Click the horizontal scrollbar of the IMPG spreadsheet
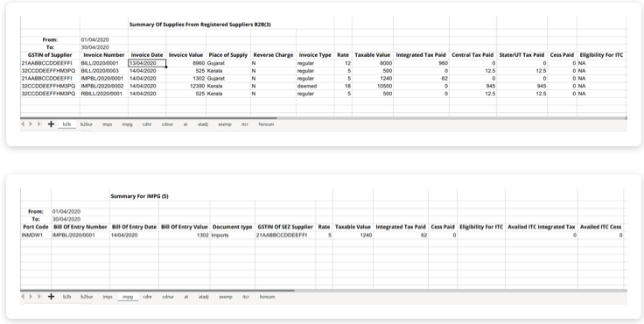Viewport: 644px width, 324px height. [157, 291]
